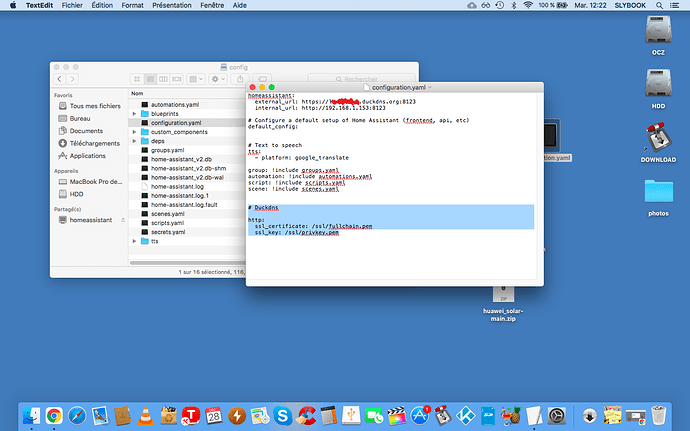Click the Wi-Fi status icon
The width and height of the screenshot is (690, 431).
528,5
